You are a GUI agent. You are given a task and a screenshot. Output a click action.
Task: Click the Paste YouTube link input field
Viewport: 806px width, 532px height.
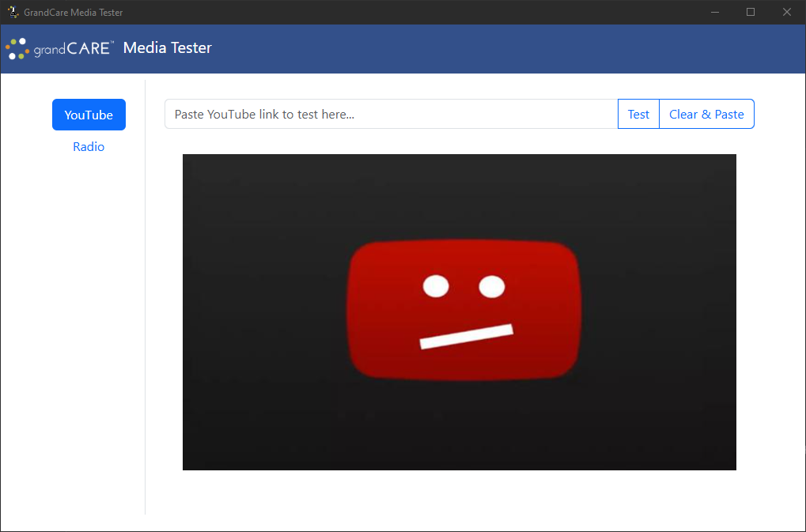[x=391, y=114]
